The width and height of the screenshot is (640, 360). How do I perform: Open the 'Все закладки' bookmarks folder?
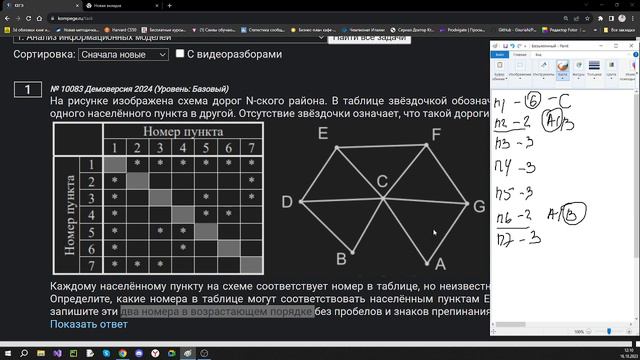[x=619, y=30]
